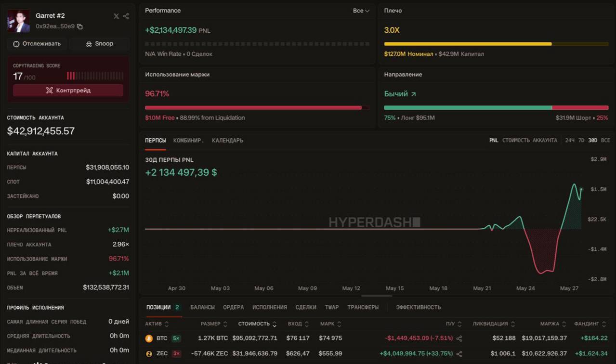Sort positions by МАРЖА column
The height and width of the screenshot is (364, 616).
(x=553, y=324)
